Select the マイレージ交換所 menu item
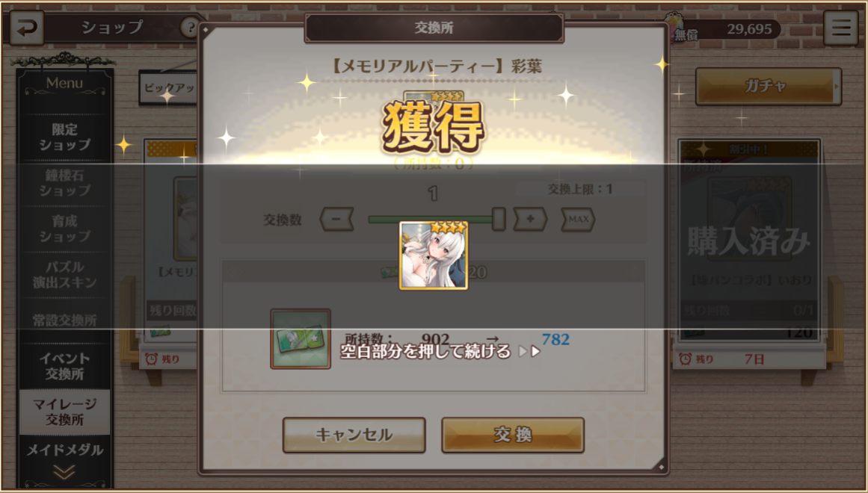The height and width of the screenshot is (493, 868). pyautogui.click(x=64, y=412)
